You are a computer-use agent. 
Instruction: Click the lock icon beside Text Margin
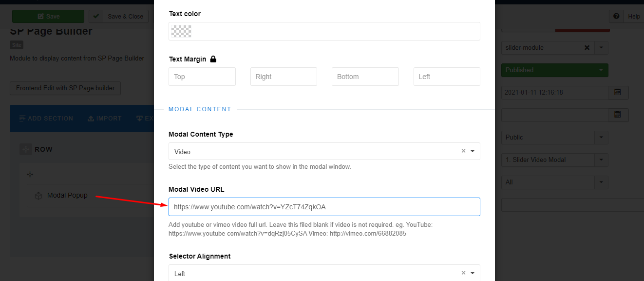(213, 59)
